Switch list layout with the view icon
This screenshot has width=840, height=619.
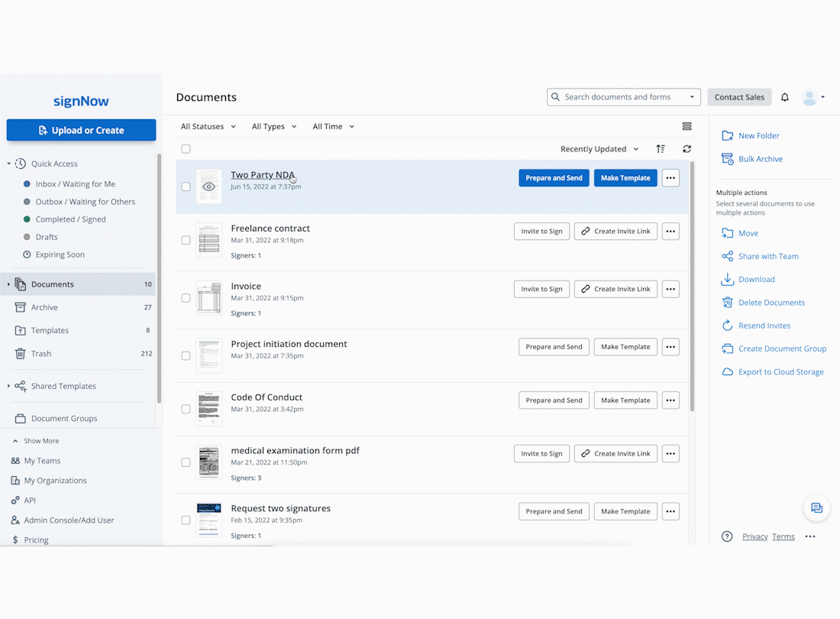coord(687,127)
